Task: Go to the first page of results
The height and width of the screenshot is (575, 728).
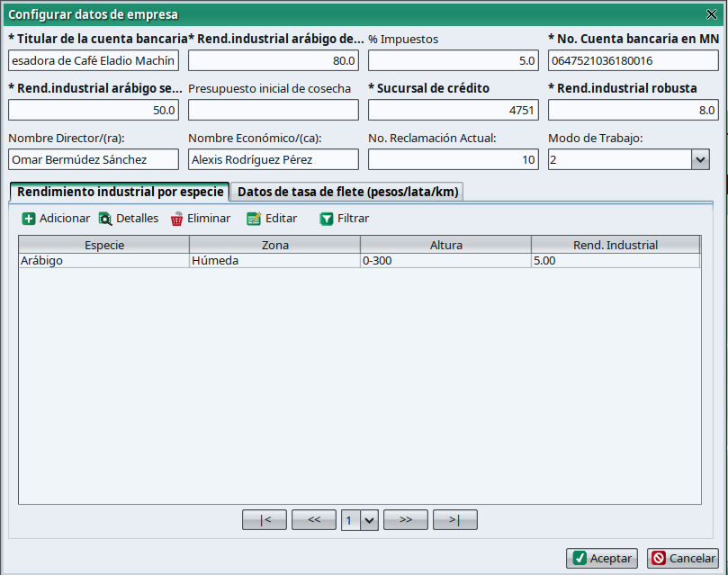Action: coord(265,520)
